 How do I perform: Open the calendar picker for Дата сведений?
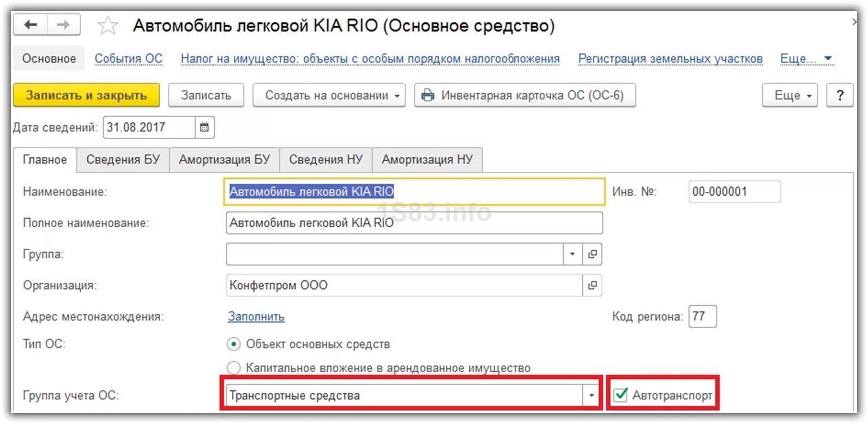[x=204, y=128]
